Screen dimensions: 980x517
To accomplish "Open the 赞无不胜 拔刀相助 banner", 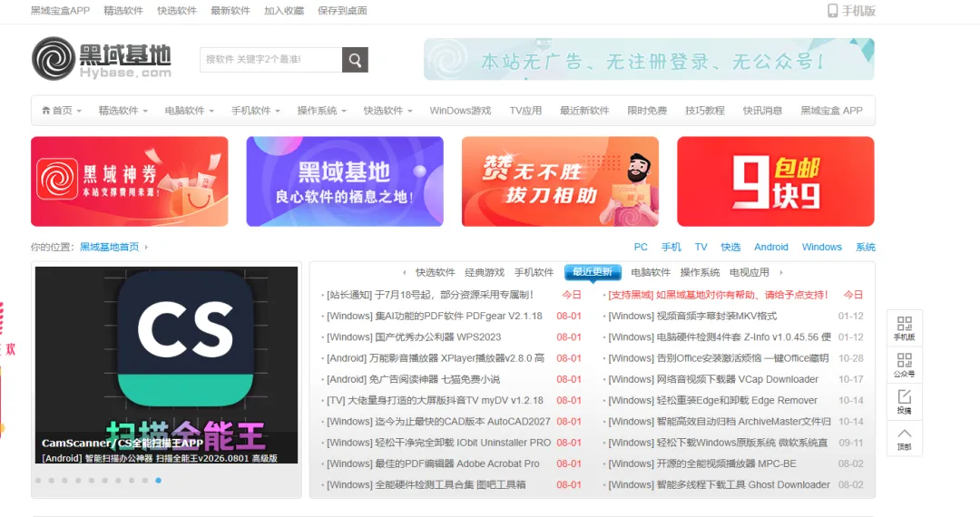I will [x=560, y=181].
